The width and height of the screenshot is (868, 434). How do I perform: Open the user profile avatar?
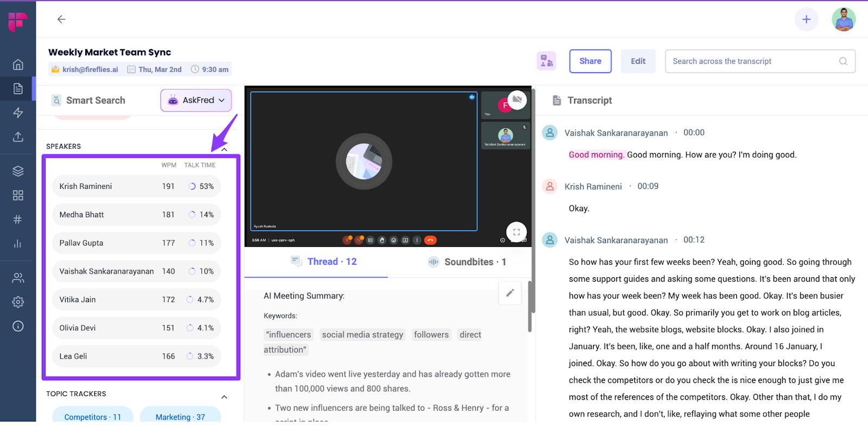click(844, 20)
